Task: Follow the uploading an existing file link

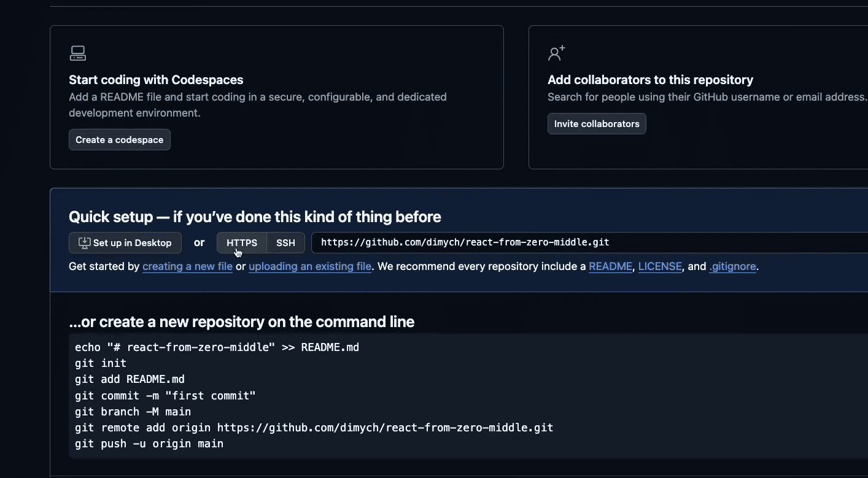Action: [309, 266]
